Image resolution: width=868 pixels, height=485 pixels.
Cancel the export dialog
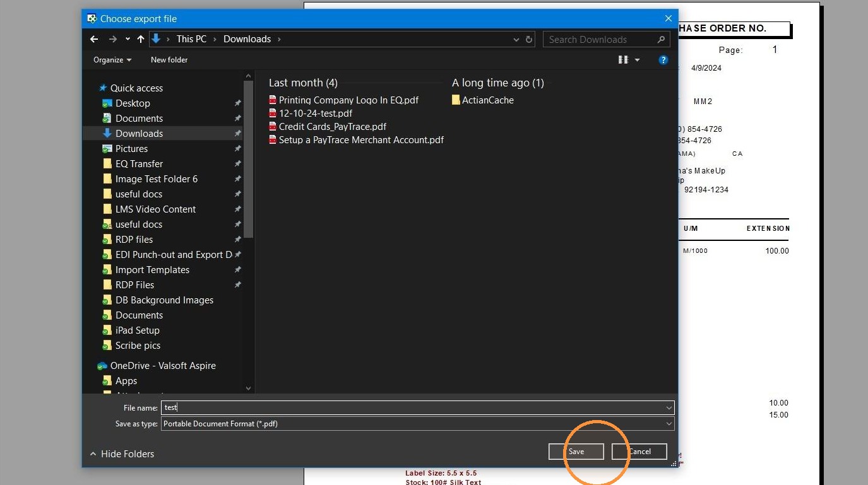pyautogui.click(x=639, y=452)
